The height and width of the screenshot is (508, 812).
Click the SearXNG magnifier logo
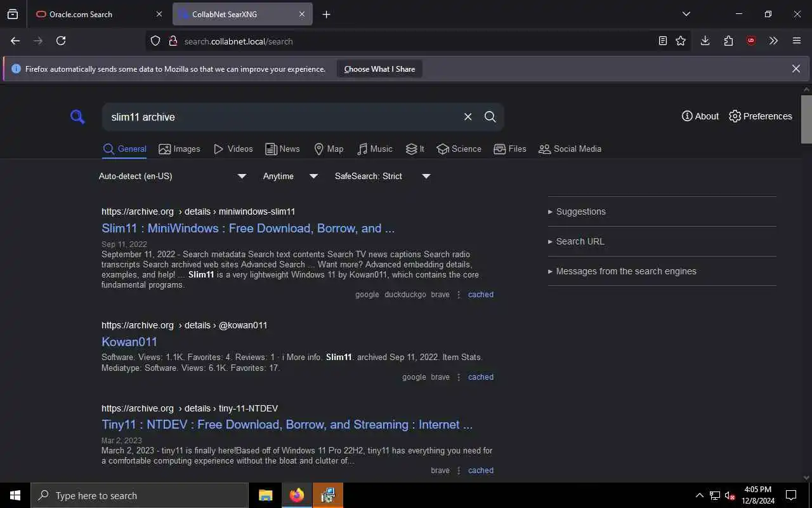[x=77, y=117]
